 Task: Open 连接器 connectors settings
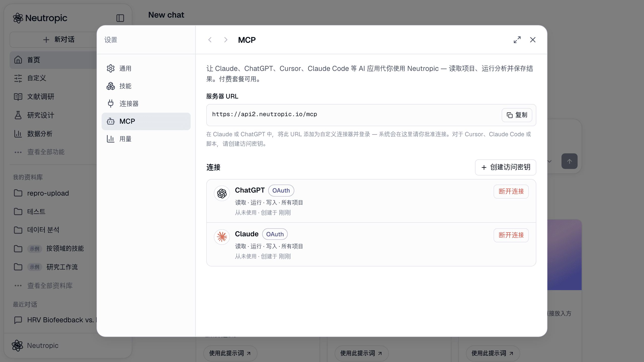tap(146, 104)
